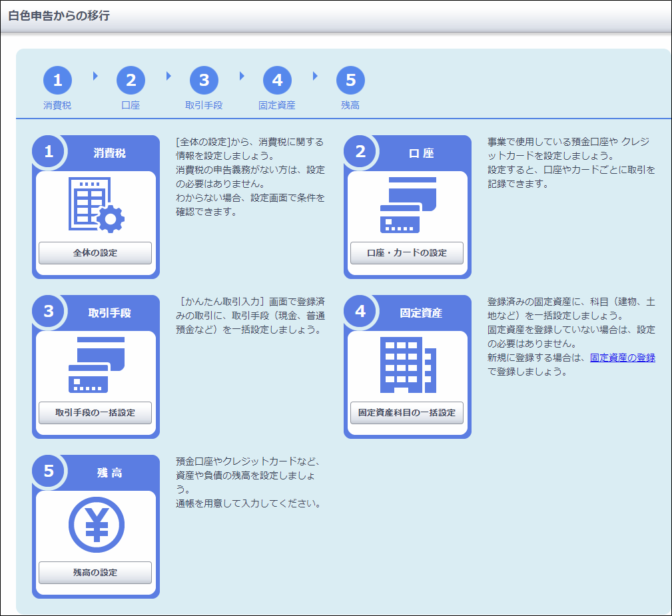Select step 2 circle in progress bar
The image size is (672, 616).
131,81
